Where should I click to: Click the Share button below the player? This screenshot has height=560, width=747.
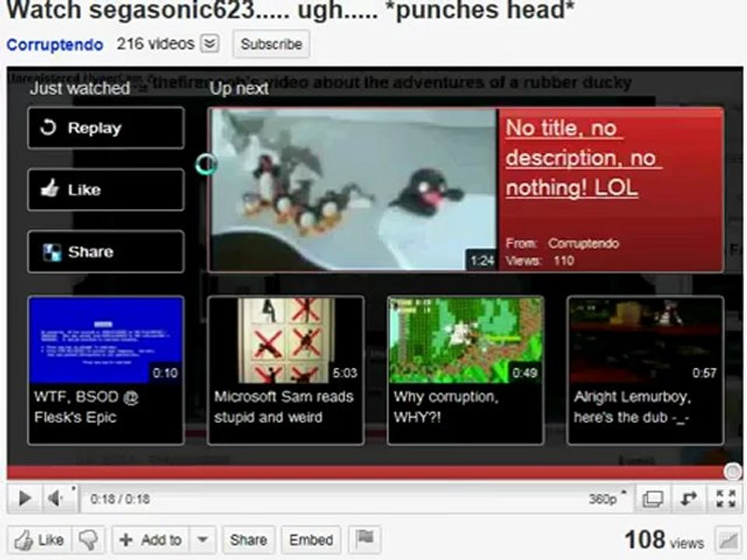coord(248,540)
